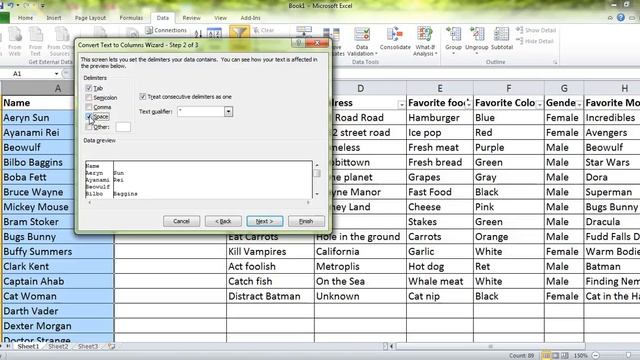Click the Clear filter command
Viewport: 640px width, 360px height.
[x=264, y=30]
